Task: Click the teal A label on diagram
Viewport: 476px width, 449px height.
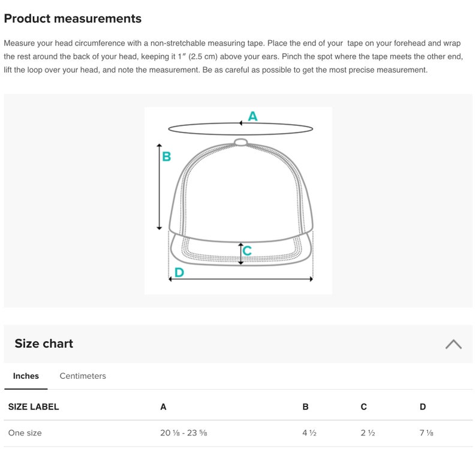Action: (252, 116)
